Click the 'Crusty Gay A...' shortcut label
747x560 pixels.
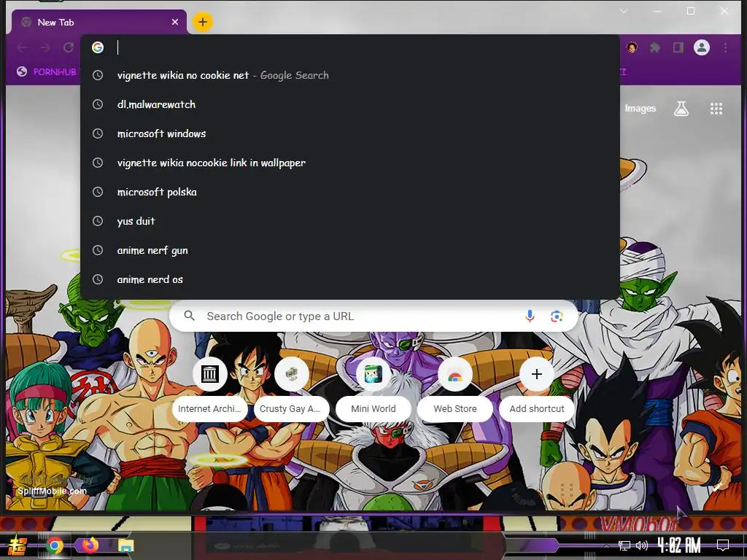tap(290, 408)
